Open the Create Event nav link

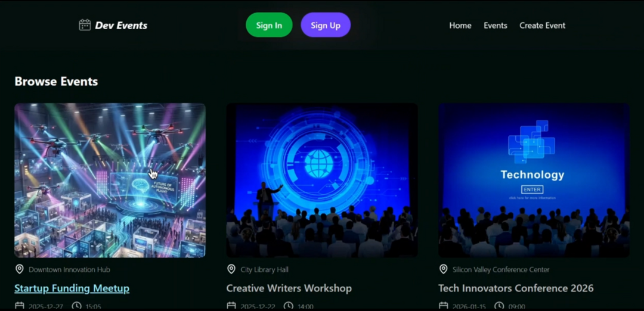(542, 26)
